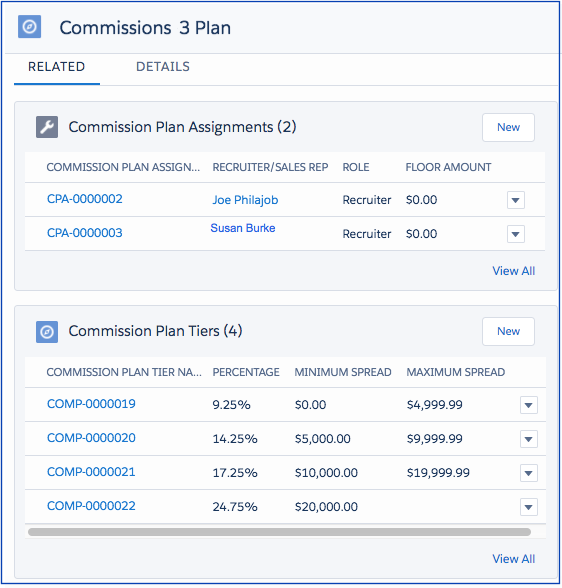Expand actions menu for COMP-0000020 tier
Viewport: 562px width, 588px height.
[529, 439]
